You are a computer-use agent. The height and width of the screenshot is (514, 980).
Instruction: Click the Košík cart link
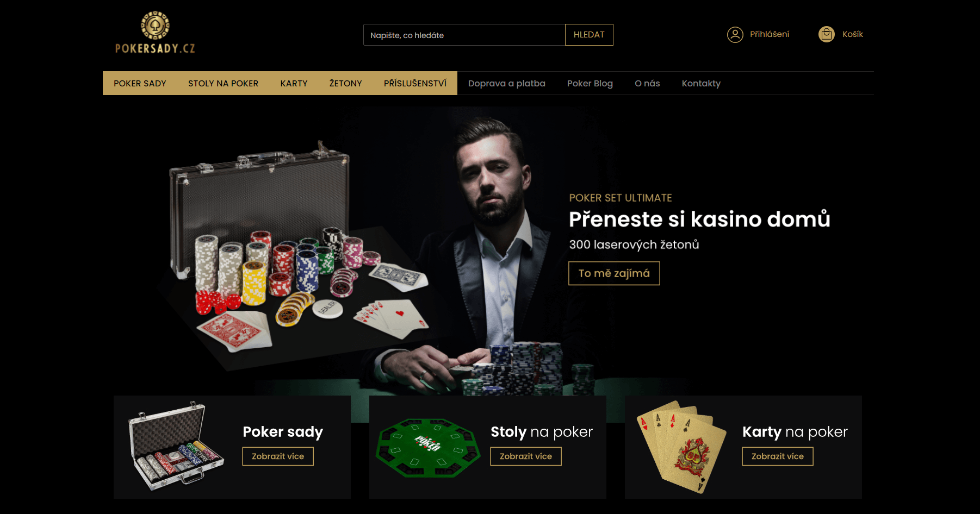click(x=853, y=34)
